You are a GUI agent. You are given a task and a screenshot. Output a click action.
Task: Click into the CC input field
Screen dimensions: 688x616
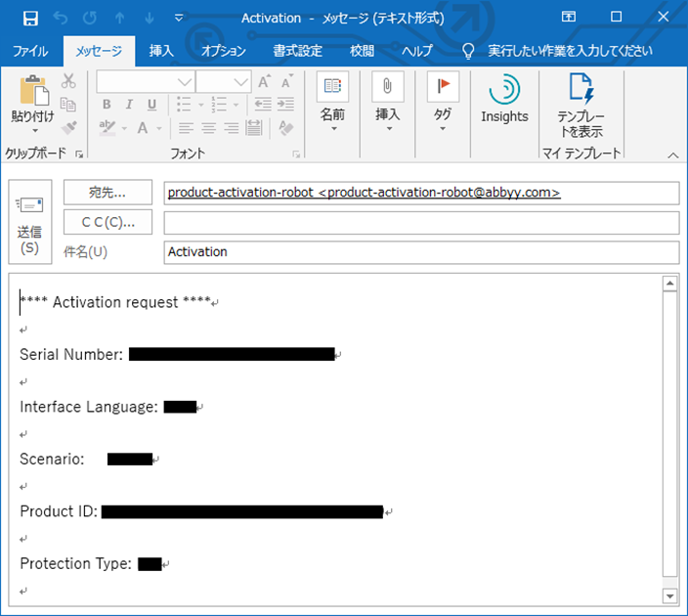click(421, 223)
